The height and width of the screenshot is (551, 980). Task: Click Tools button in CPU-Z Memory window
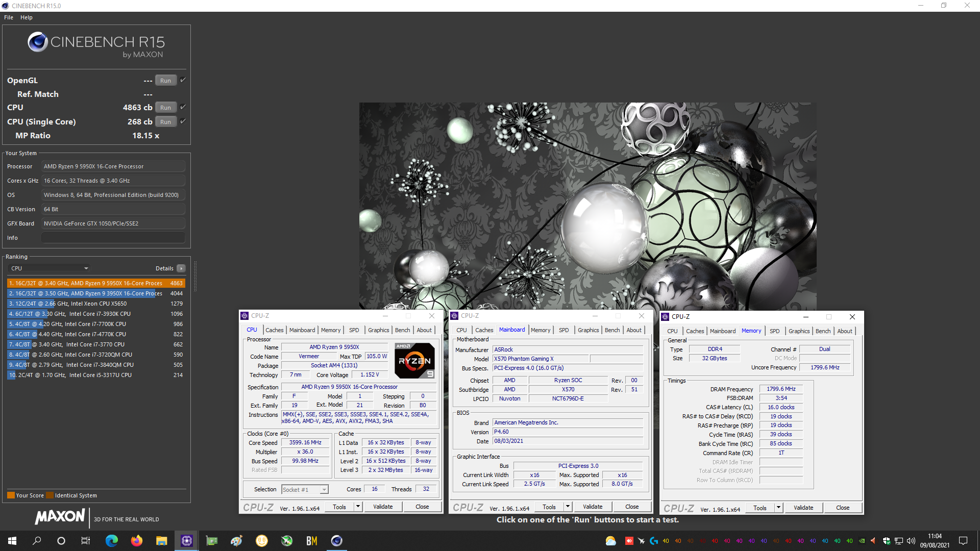759,508
